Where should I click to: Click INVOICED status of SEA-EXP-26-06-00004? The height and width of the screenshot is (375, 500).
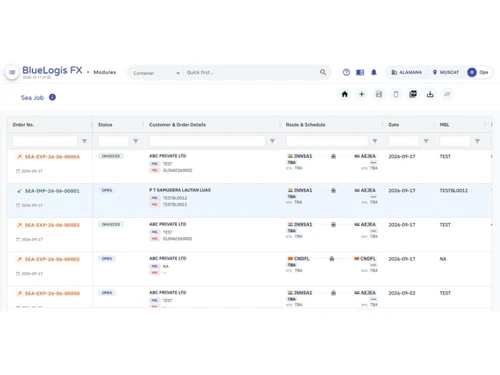click(x=111, y=156)
